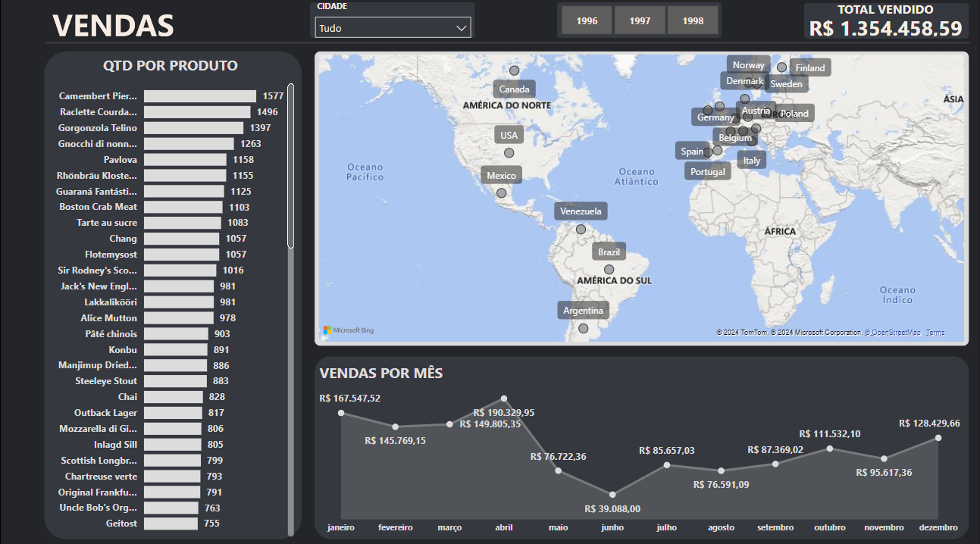Click the novembro data point on chart
The image size is (980, 544).
pos(885,458)
